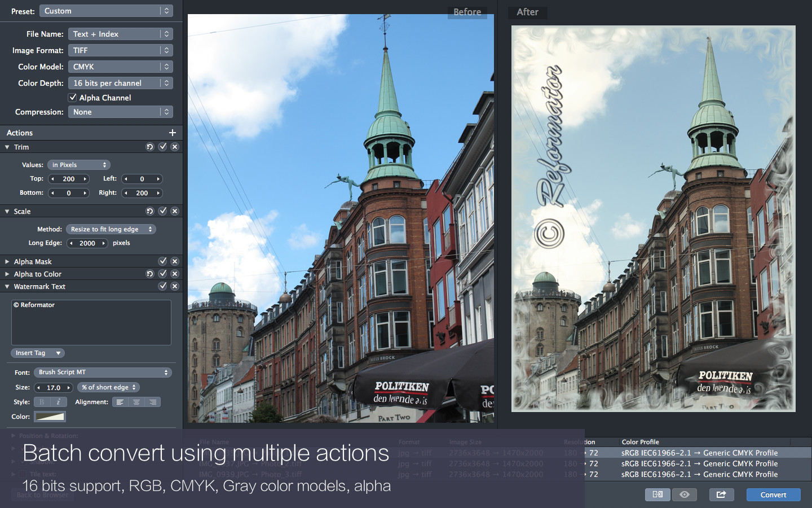Increase the Trim Top value
Screen dimensions: 812x508
85,179
